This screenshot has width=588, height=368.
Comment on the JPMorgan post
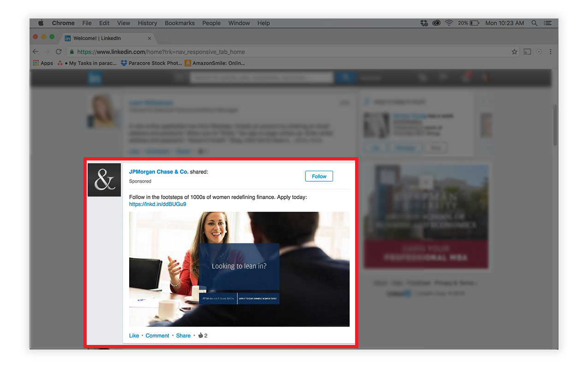(157, 336)
